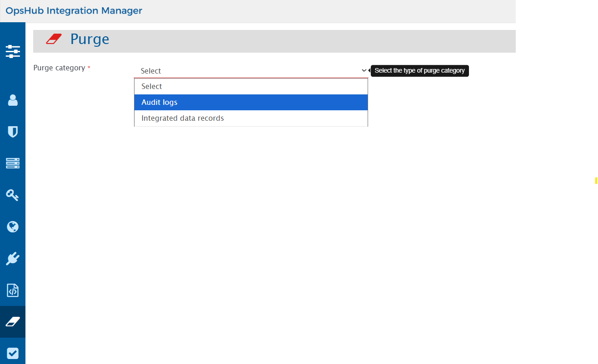
Task: Click the key icon in sidebar
Action: (x=13, y=195)
